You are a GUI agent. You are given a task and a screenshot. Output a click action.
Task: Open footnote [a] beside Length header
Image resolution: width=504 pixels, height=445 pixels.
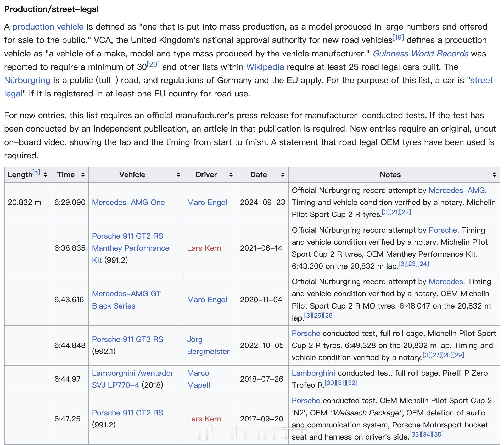(x=36, y=172)
